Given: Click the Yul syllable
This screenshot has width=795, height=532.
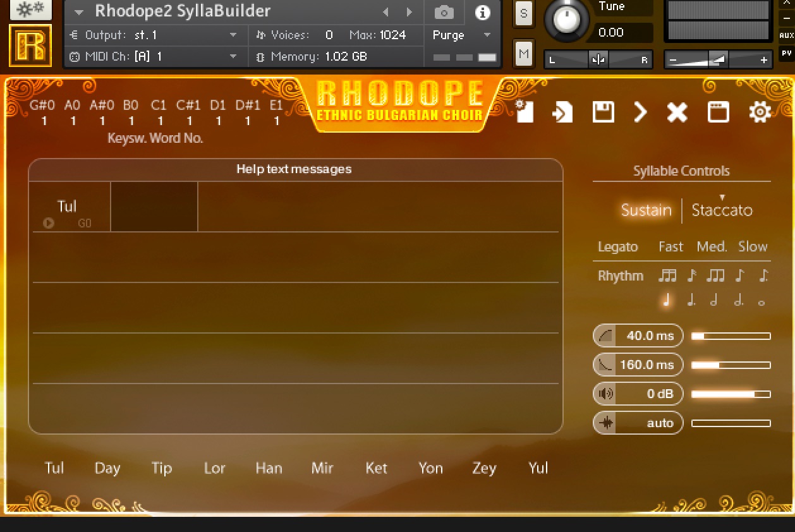Looking at the screenshot, I should click(538, 468).
